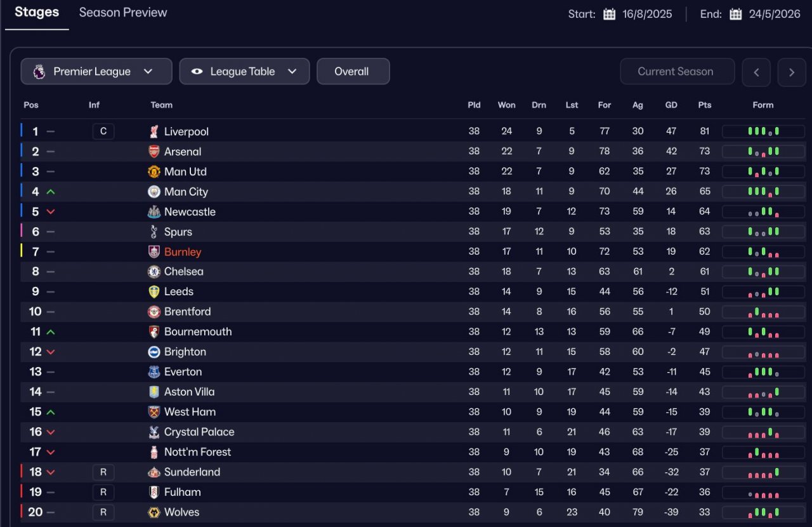812x527 pixels.
Task: Click the Start date calendar icon
Action: pyautogui.click(x=609, y=14)
